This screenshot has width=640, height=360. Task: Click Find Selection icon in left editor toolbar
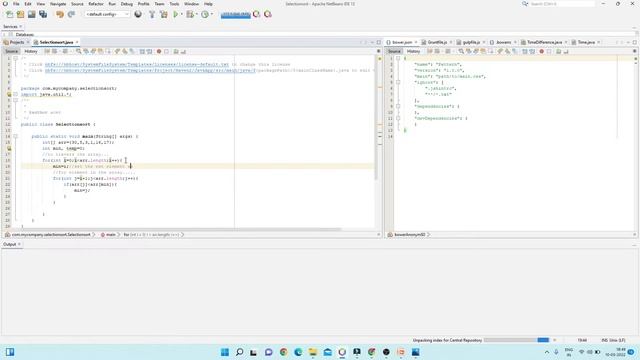(x=78, y=51)
